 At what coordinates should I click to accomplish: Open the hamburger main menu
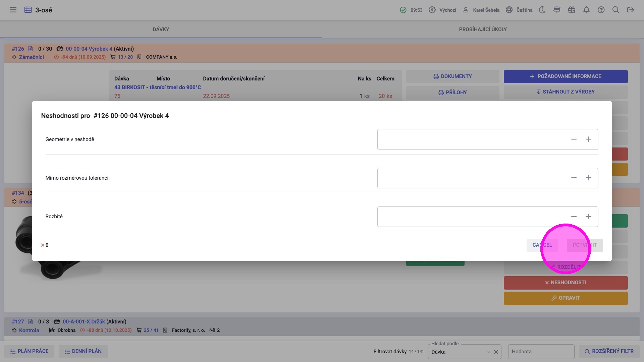click(13, 10)
